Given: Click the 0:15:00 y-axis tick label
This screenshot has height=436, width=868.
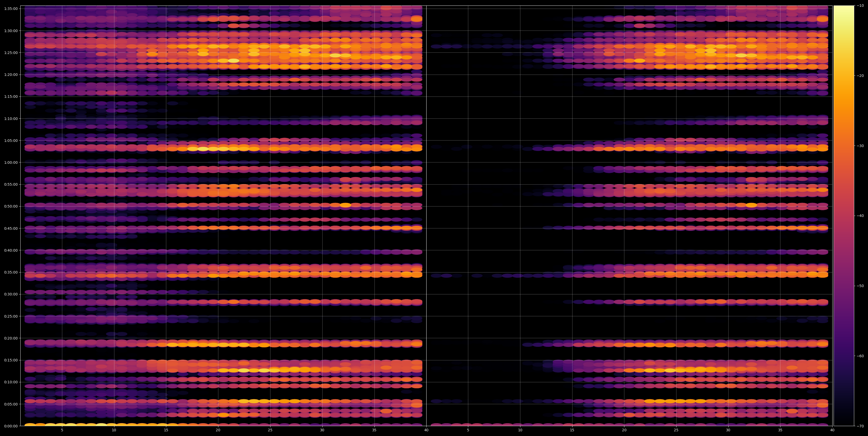Looking at the screenshot, I should click(x=11, y=360).
